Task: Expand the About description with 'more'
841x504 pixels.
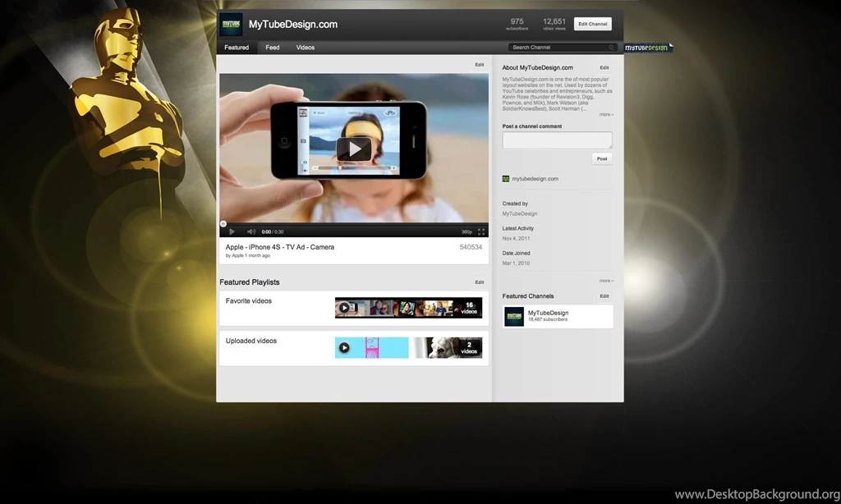Action: (605, 114)
